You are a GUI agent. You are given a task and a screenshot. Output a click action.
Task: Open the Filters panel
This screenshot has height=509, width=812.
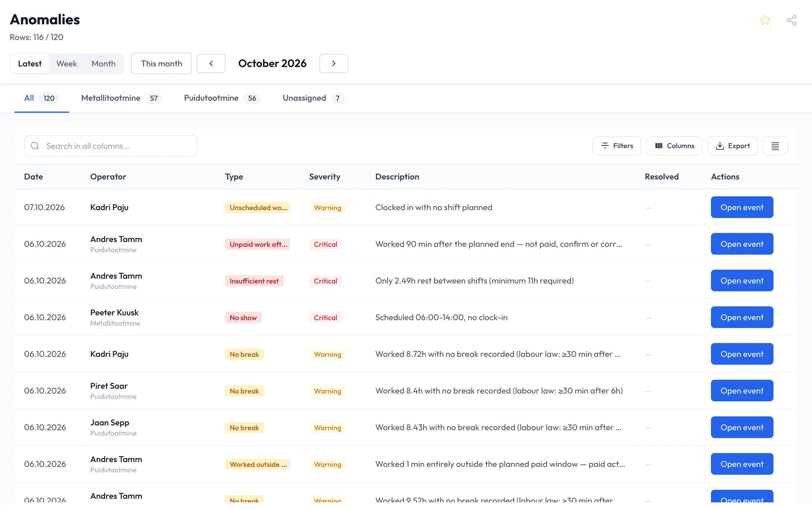pyautogui.click(x=617, y=146)
